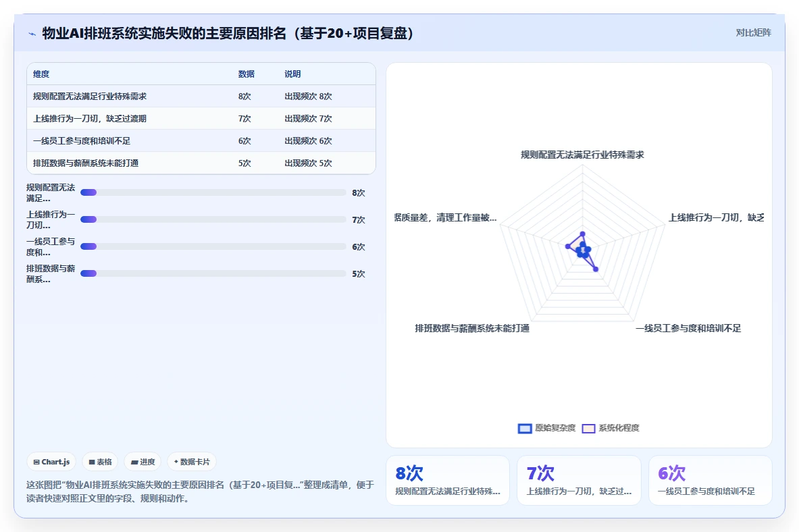Select the 数据卡片 tag chip
Screen dimensions: 799x532
point(192,462)
